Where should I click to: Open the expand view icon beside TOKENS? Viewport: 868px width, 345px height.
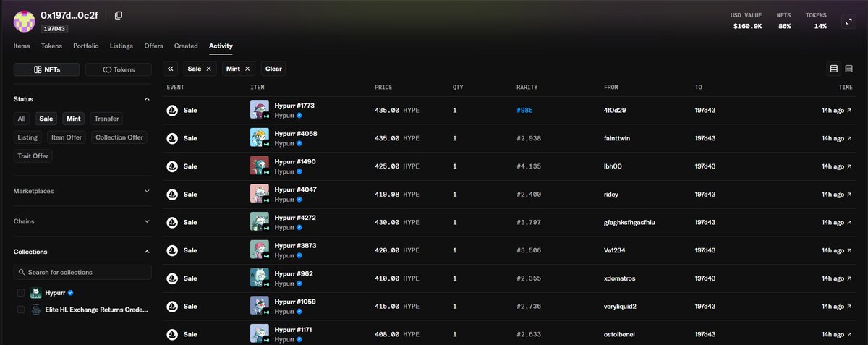tap(848, 22)
